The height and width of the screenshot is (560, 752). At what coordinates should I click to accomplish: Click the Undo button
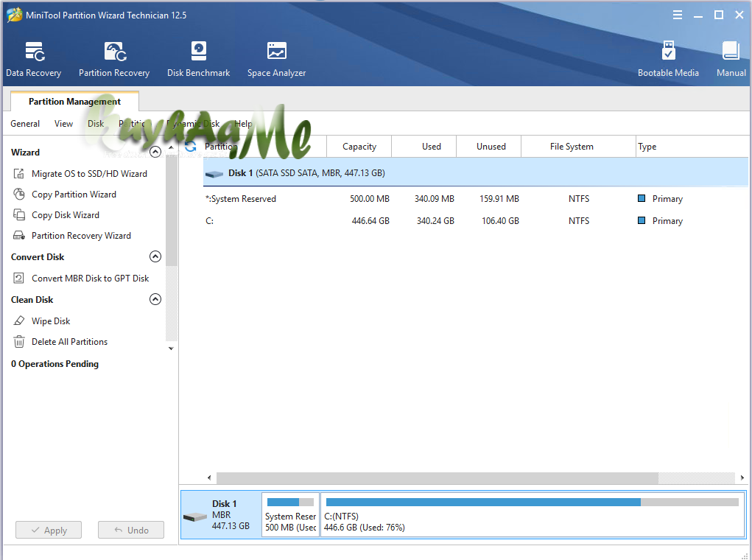[x=131, y=531]
